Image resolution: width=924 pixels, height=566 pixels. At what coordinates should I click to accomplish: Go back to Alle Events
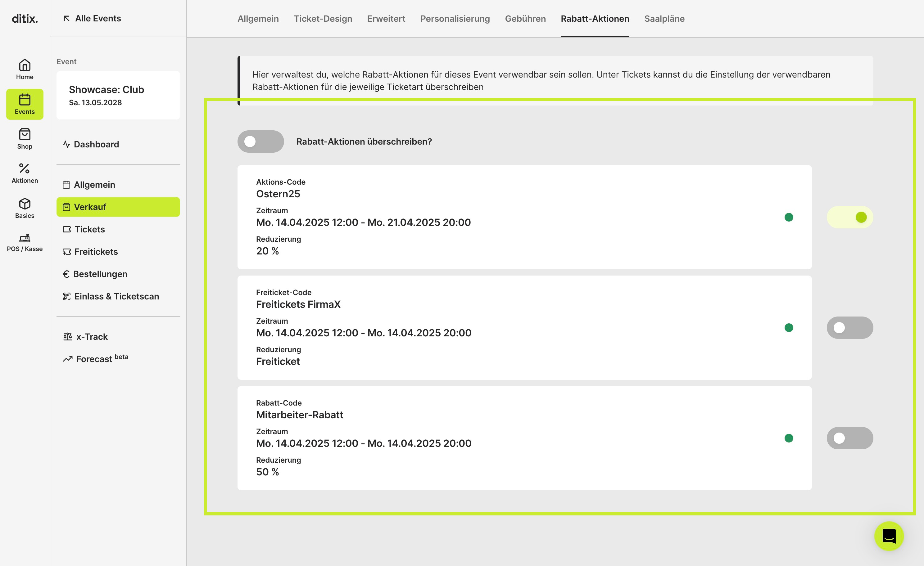(92, 18)
